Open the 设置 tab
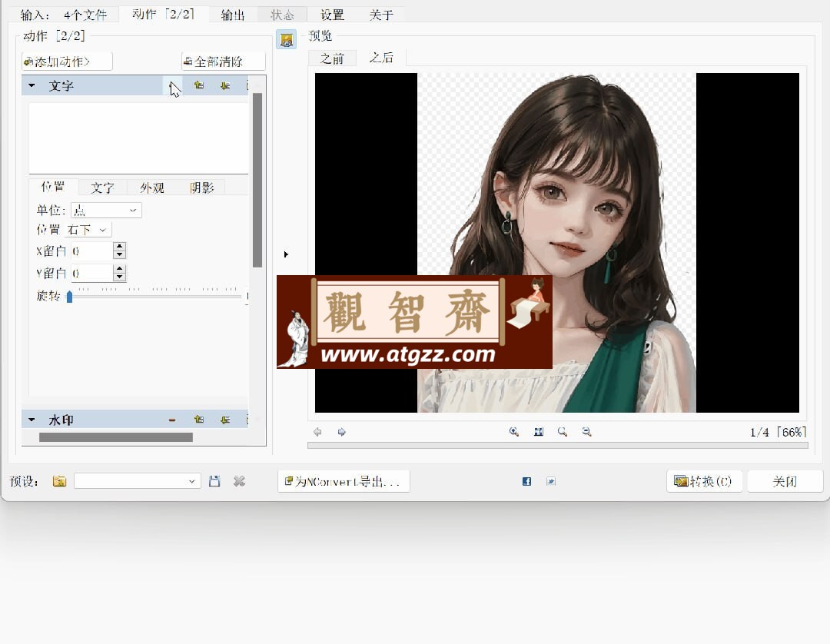This screenshot has height=644, width=830. point(333,15)
